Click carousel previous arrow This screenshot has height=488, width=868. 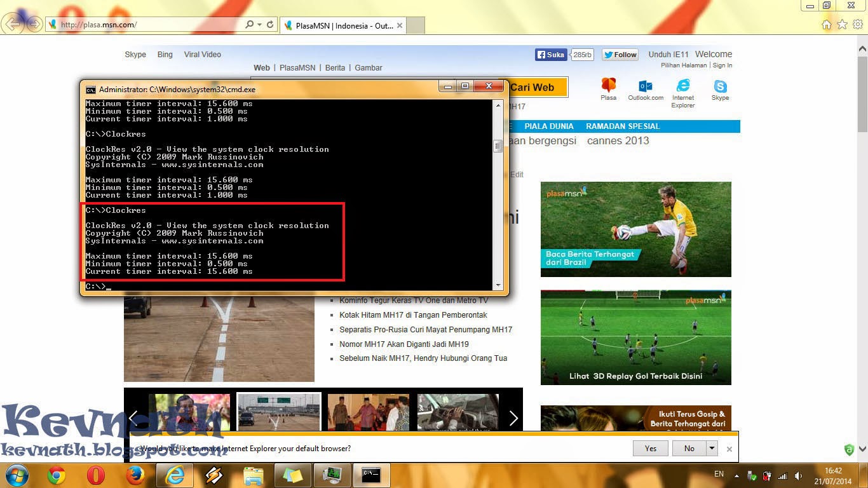click(x=133, y=417)
